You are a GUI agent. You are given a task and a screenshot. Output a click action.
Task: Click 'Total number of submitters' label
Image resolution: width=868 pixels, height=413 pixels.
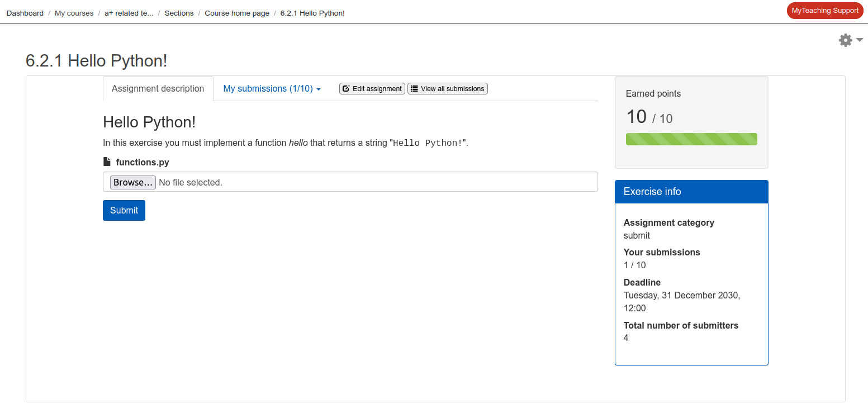point(681,325)
